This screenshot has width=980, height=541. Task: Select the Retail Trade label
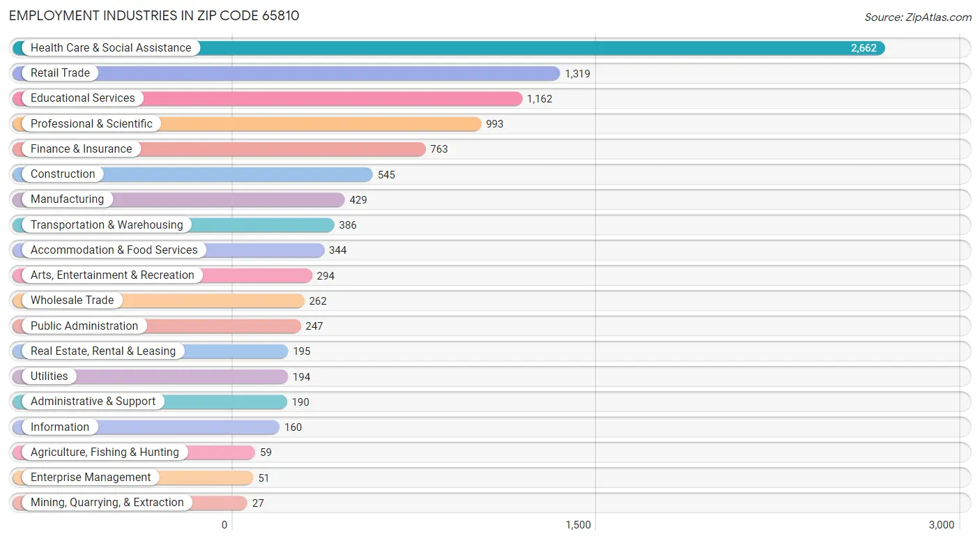pos(60,73)
